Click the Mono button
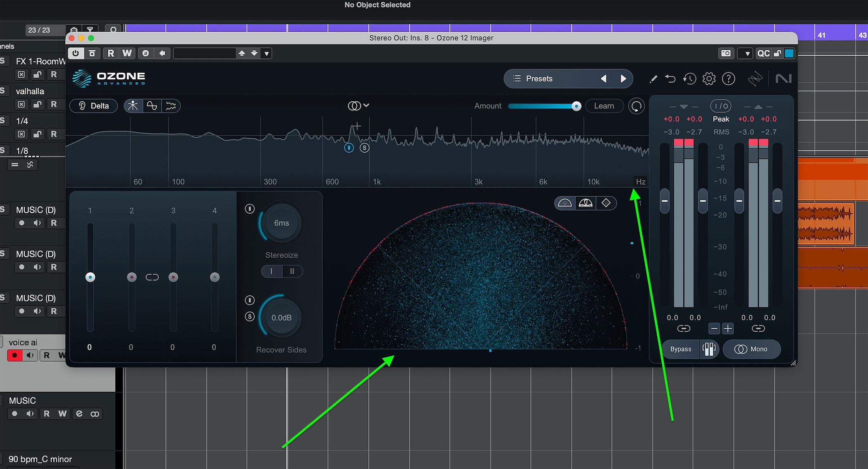 [x=751, y=349]
